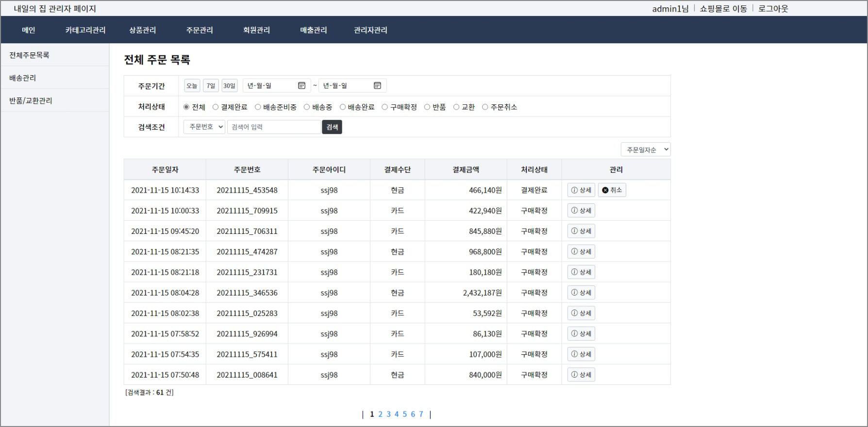The width and height of the screenshot is (868, 427).
Task: Click the 오늘 period button
Action: [192, 86]
